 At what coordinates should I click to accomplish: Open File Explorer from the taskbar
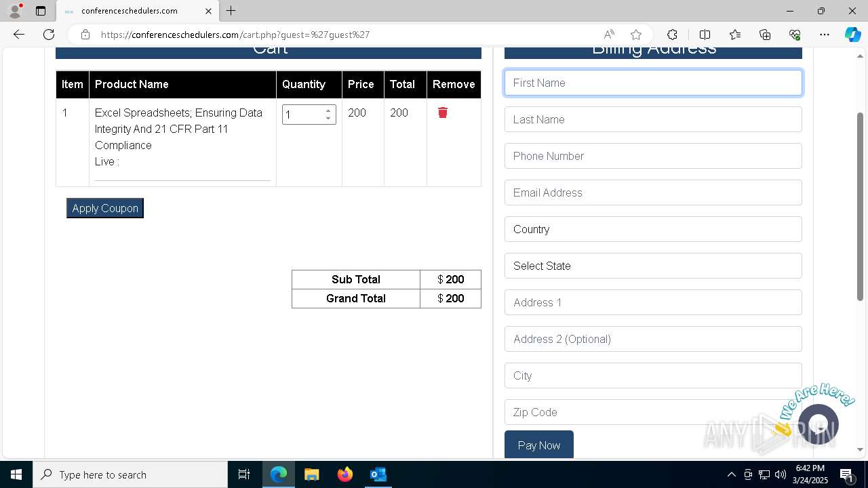point(311,474)
